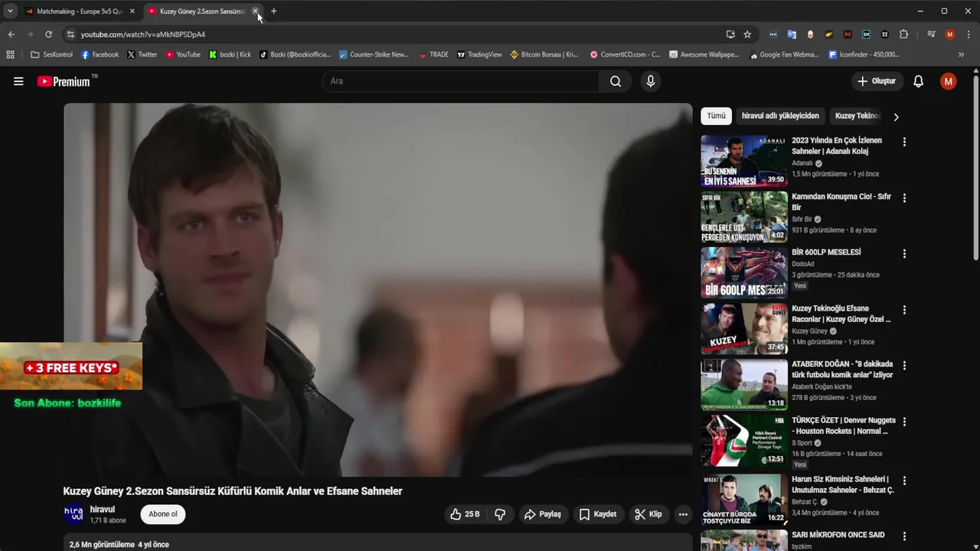
Task: Open the hiravul channel avatar
Action: (x=73, y=514)
